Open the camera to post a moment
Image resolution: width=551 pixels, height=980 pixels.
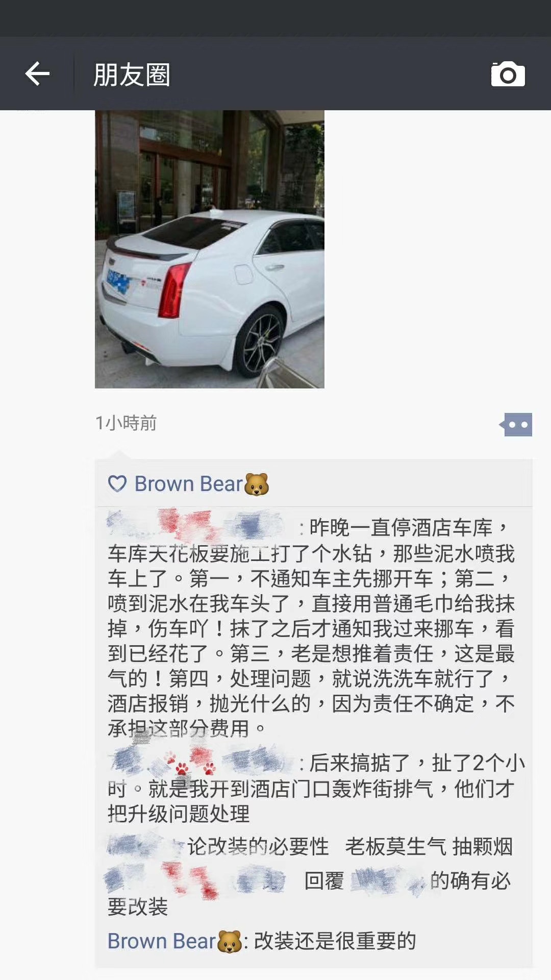[x=508, y=74]
